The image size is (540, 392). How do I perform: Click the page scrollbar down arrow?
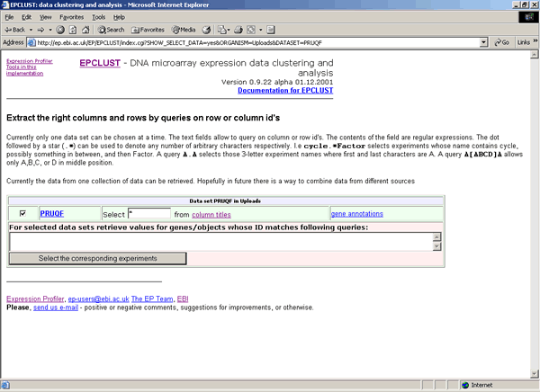[x=534, y=374]
